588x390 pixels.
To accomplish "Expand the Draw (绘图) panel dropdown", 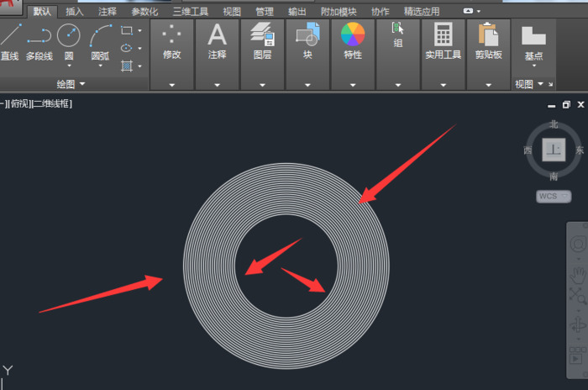I will pyautogui.click(x=82, y=84).
